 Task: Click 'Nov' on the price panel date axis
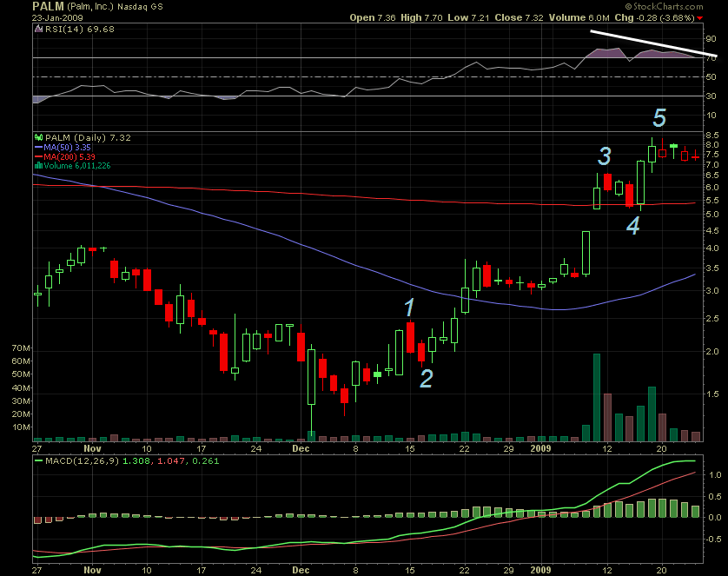coord(92,449)
